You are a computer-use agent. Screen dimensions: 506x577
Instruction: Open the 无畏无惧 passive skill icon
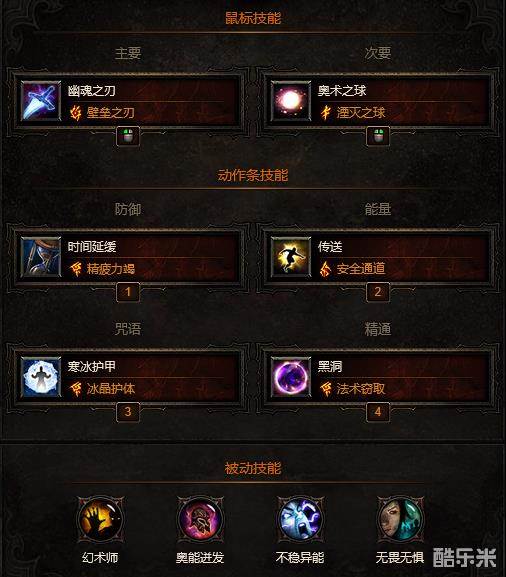(400, 519)
